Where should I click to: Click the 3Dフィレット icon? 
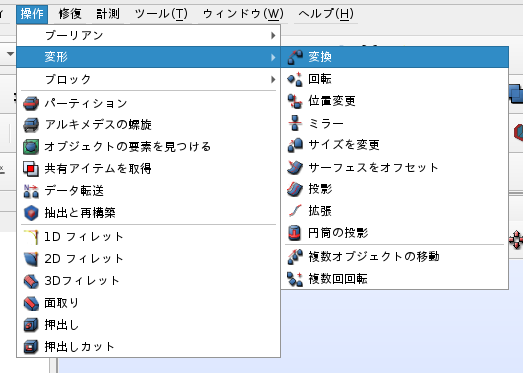[x=31, y=281]
